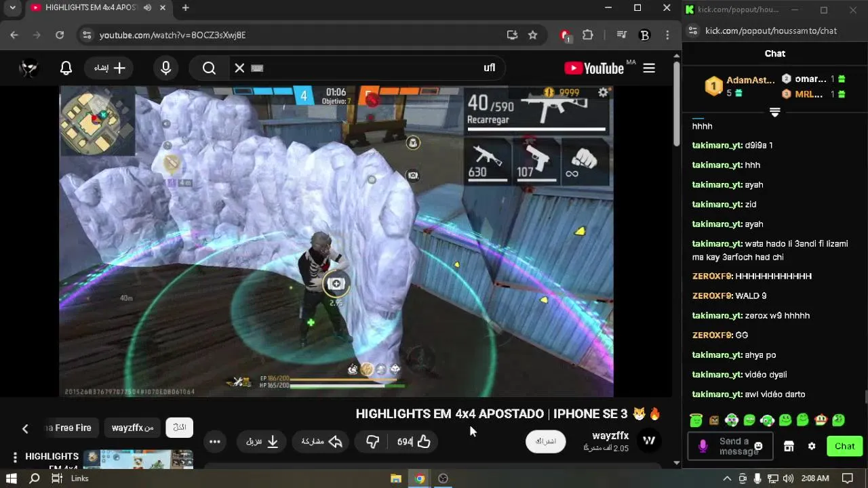Open the YouTube hamburger guide menu
The height and width of the screenshot is (488, 868).
[649, 68]
